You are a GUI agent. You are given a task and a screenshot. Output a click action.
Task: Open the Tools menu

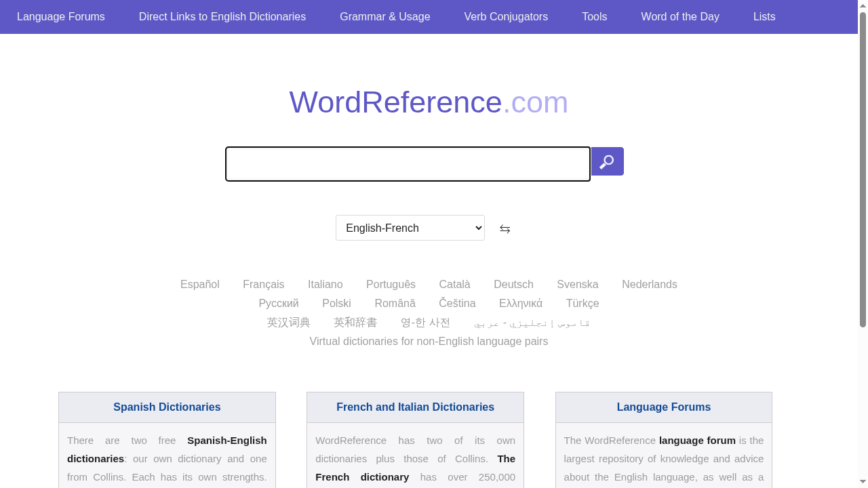594,16
